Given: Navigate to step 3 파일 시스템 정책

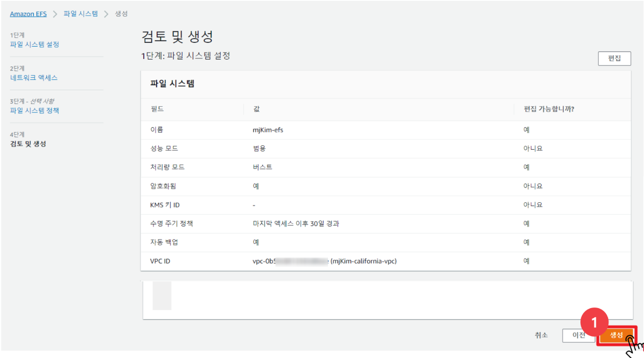Looking at the screenshot, I should pyautogui.click(x=35, y=111).
